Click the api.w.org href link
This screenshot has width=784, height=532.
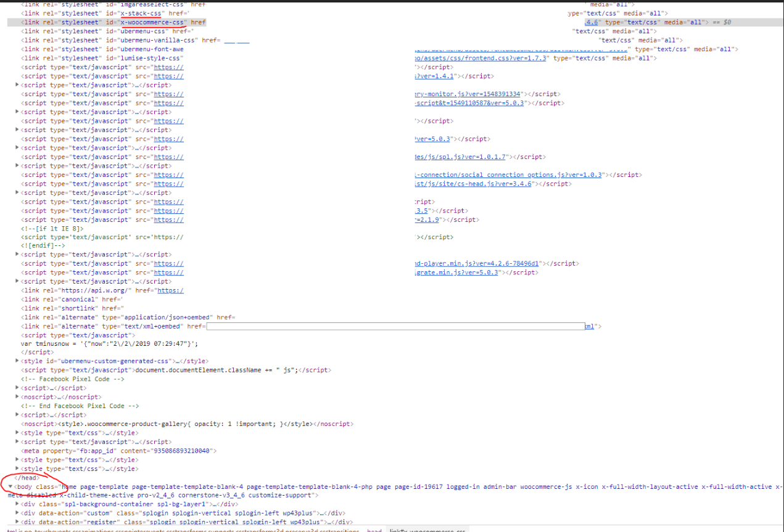[170, 290]
